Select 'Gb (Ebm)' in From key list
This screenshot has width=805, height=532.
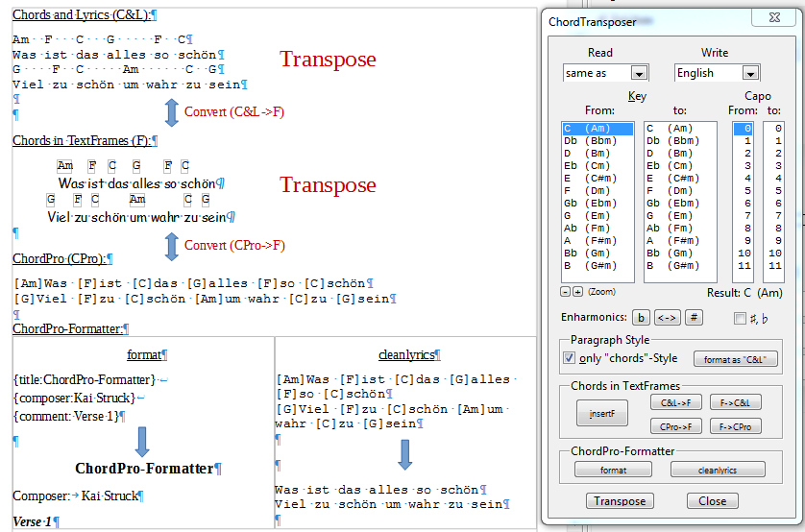click(598, 204)
